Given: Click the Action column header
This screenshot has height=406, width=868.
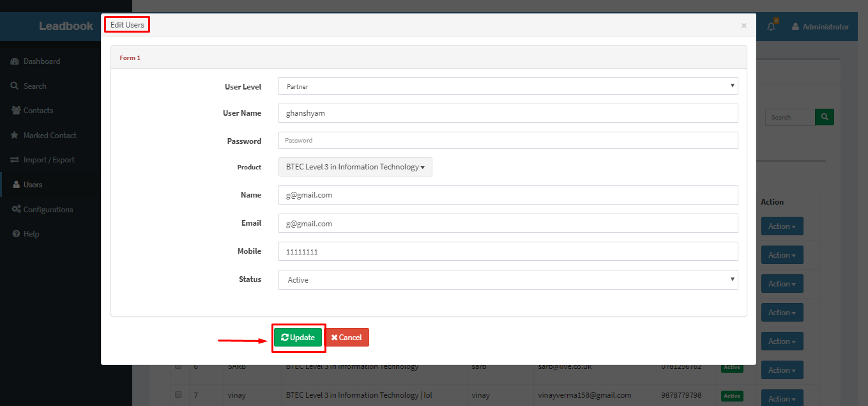Looking at the screenshot, I should [x=772, y=202].
